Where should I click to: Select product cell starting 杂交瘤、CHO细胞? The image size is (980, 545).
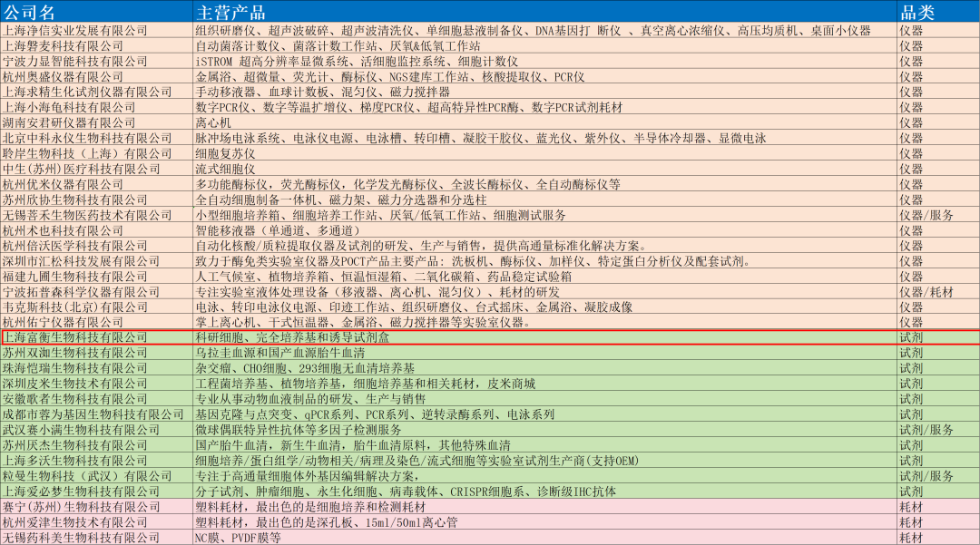[545, 368]
